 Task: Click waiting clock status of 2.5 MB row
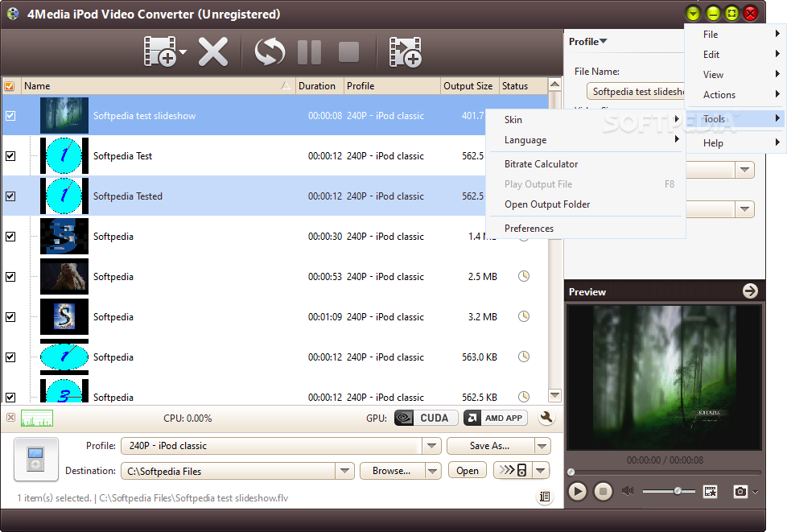pos(524,276)
